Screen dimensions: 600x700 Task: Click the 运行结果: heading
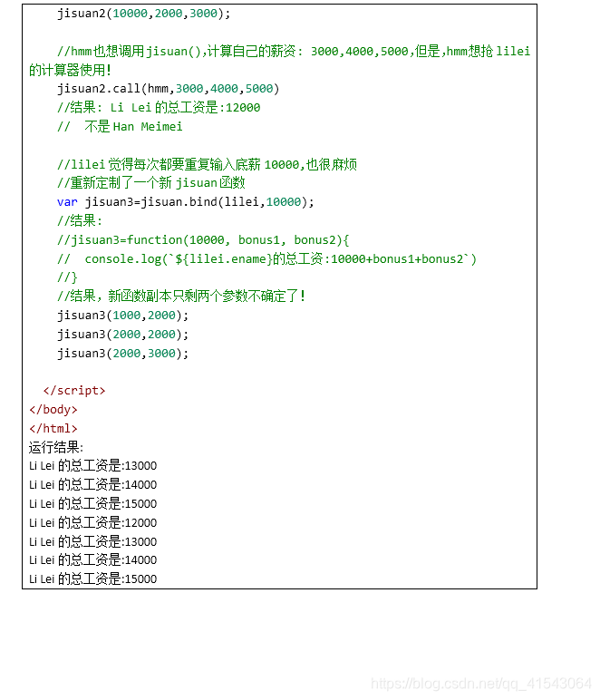(x=56, y=447)
